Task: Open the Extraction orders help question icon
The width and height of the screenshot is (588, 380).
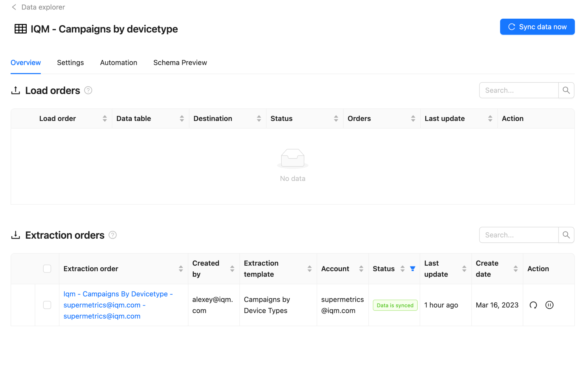Action: tap(113, 235)
